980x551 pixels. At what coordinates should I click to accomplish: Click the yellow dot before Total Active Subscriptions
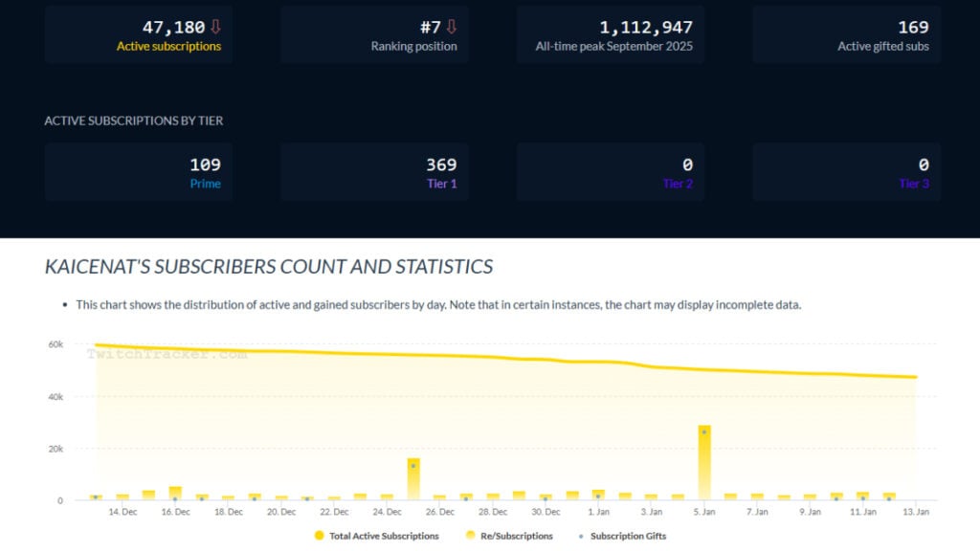pyautogui.click(x=320, y=536)
